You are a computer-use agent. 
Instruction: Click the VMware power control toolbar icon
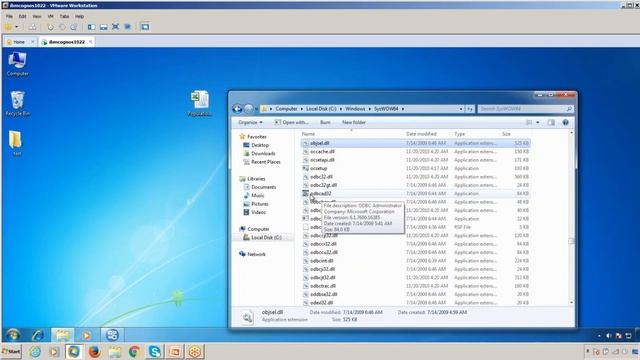[8, 27]
